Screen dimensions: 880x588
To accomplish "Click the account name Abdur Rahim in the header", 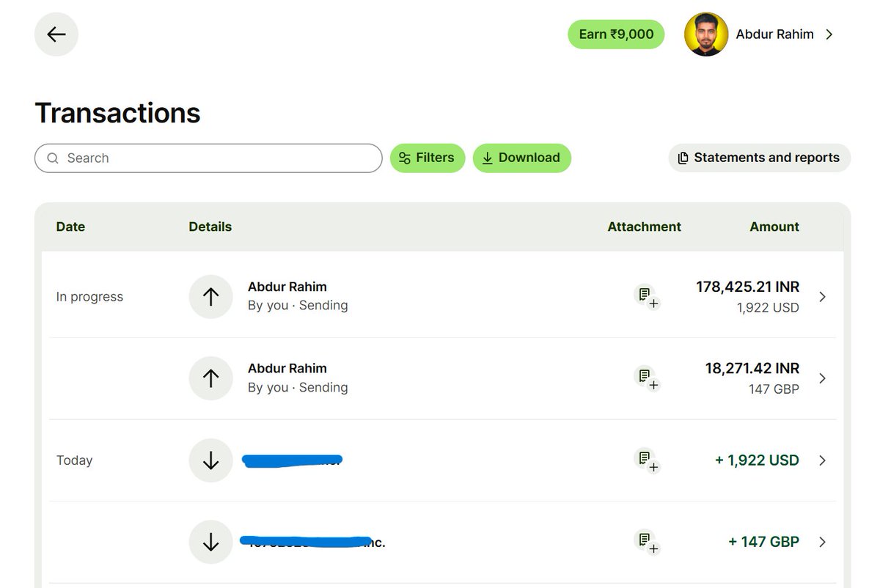I will tap(774, 34).
